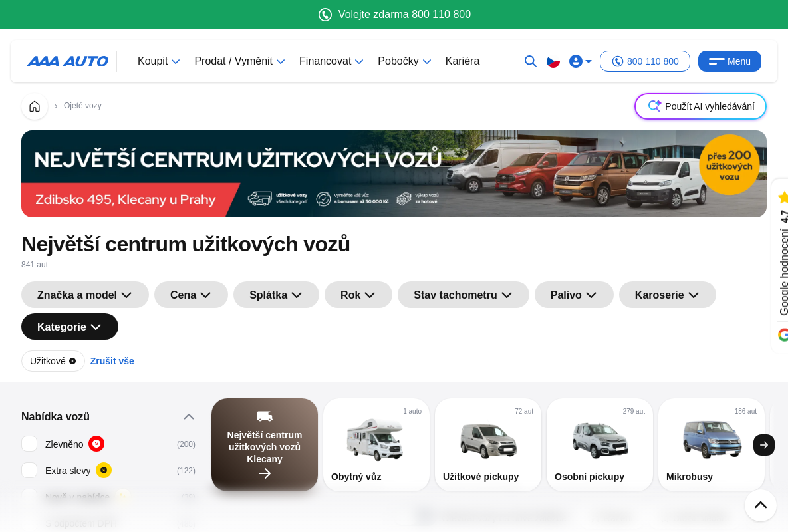Open the blue Menu button
Image resolution: width=798 pixels, height=532 pixels.
[730, 61]
